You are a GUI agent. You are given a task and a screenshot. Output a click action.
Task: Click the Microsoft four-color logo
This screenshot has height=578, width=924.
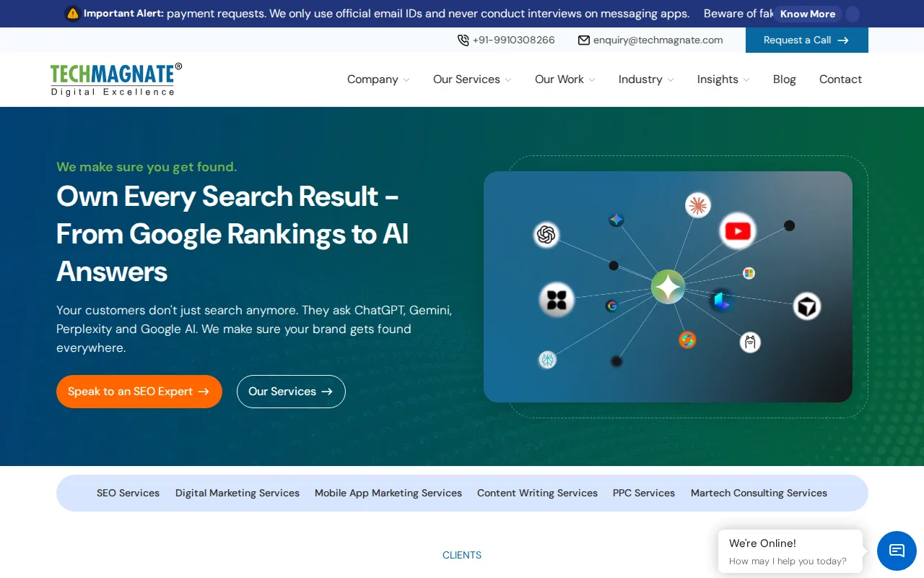point(749,273)
